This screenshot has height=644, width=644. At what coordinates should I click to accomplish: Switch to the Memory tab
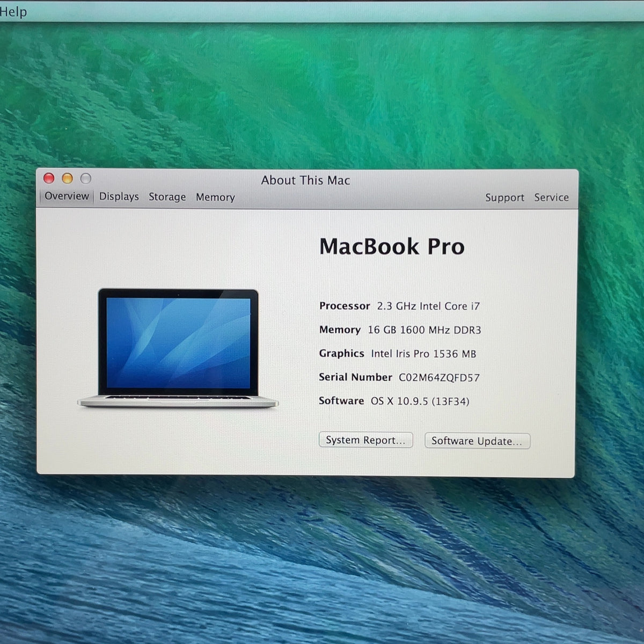coord(215,197)
